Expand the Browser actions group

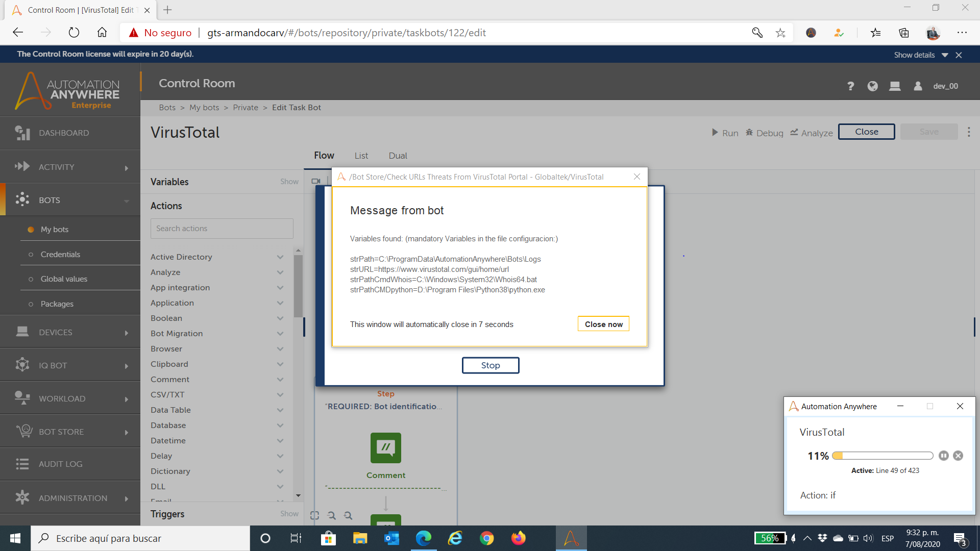tap(280, 349)
